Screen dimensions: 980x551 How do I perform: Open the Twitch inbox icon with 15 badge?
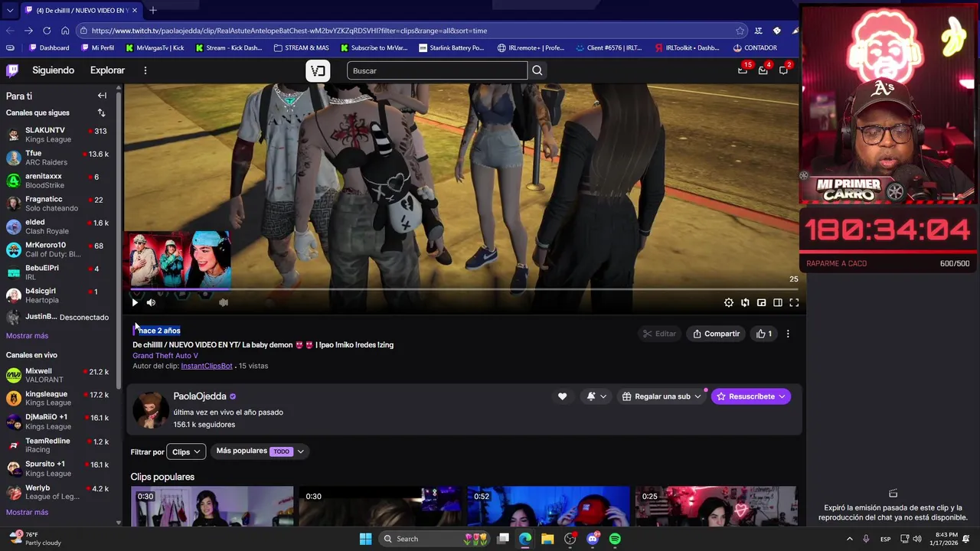[x=743, y=70]
